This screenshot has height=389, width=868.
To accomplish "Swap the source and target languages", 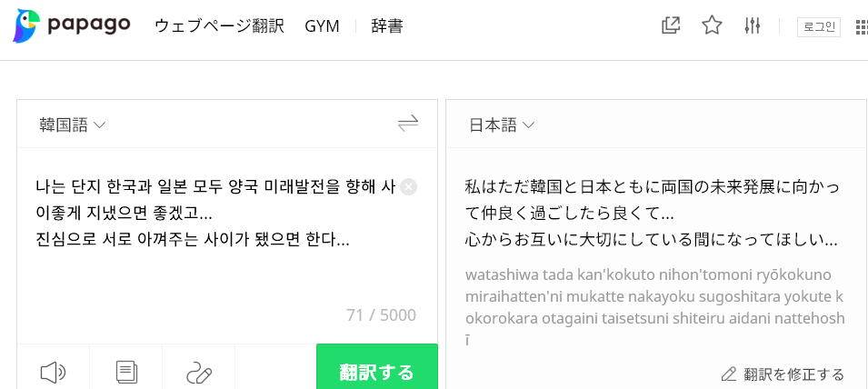I will point(408,124).
